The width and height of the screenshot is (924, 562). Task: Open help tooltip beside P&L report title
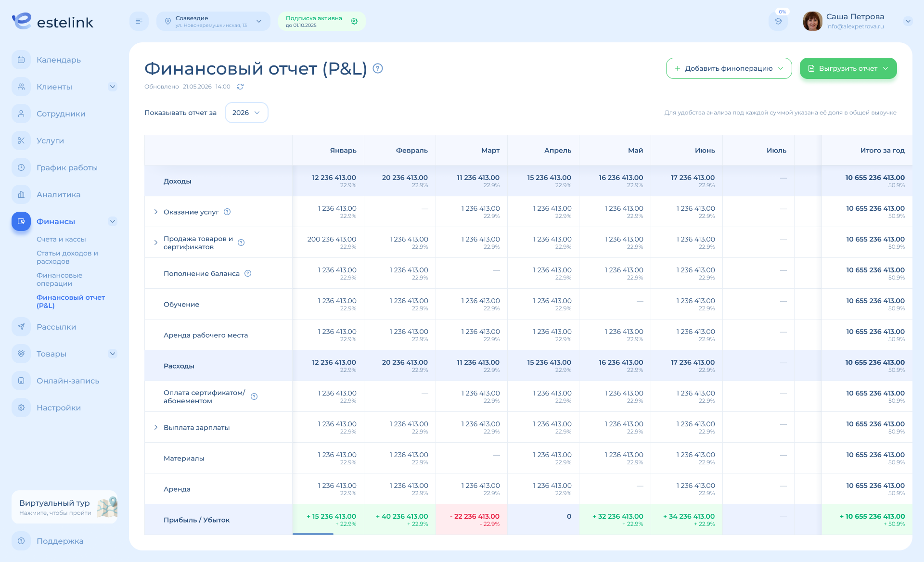point(378,68)
